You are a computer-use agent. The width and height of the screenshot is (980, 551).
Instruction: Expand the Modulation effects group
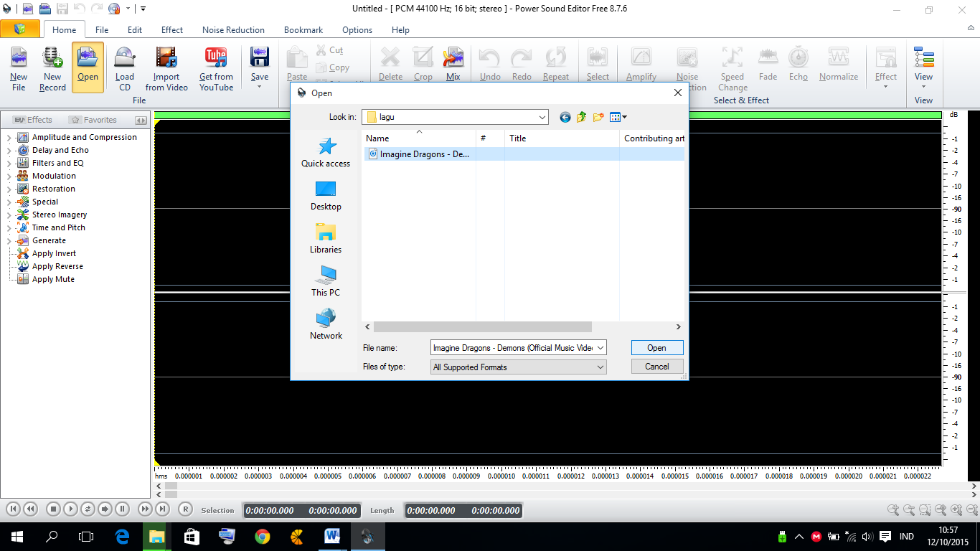point(9,176)
